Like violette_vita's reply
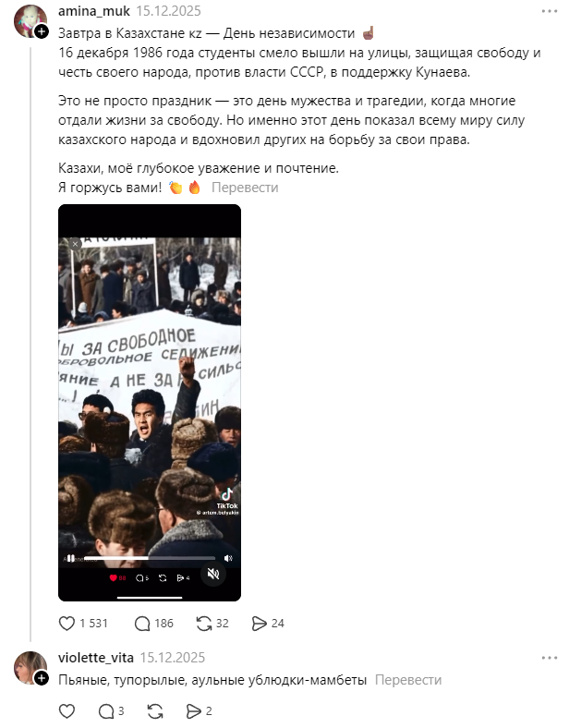 (67, 710)
